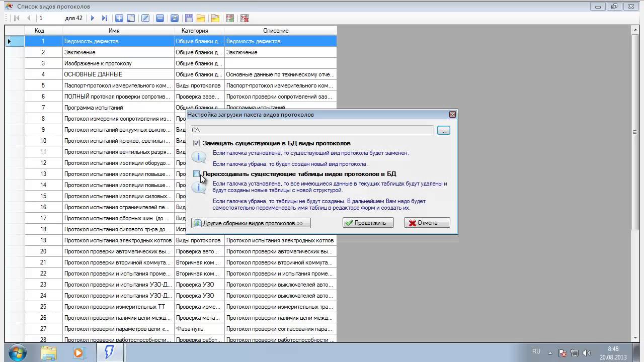Select 'Программа испытаний' name cell

point(118,108)
